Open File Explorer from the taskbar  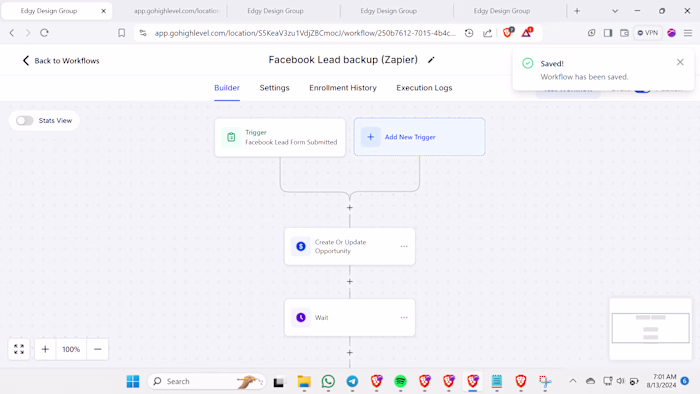(304, 382)
